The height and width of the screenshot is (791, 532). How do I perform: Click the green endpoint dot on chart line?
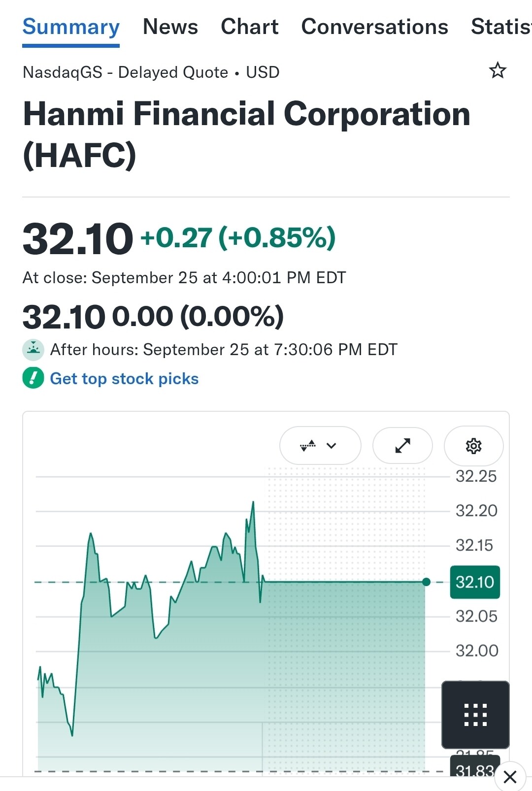click(x=426, y=582)
